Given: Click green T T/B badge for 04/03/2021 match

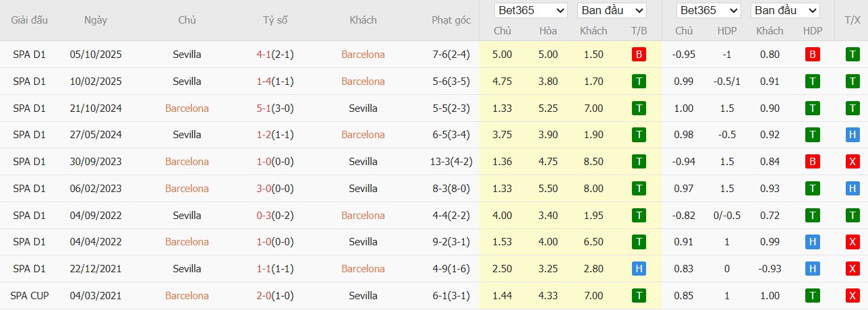Looking at the screenshot, I should tap(639, 295).
